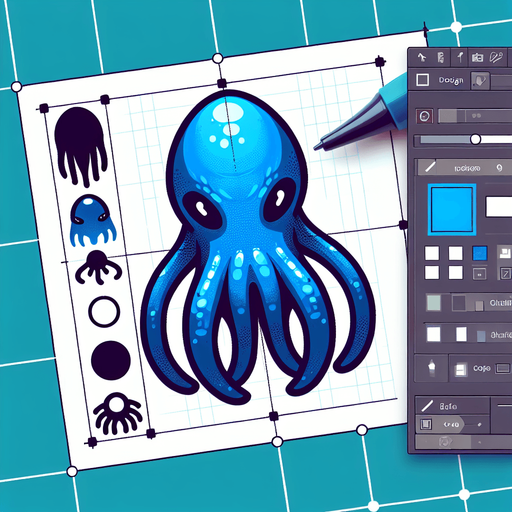This screenshot has width=512, height=512.
Task: Click the boxed slash icon below the overlapping squares
Action: (505, 274)
